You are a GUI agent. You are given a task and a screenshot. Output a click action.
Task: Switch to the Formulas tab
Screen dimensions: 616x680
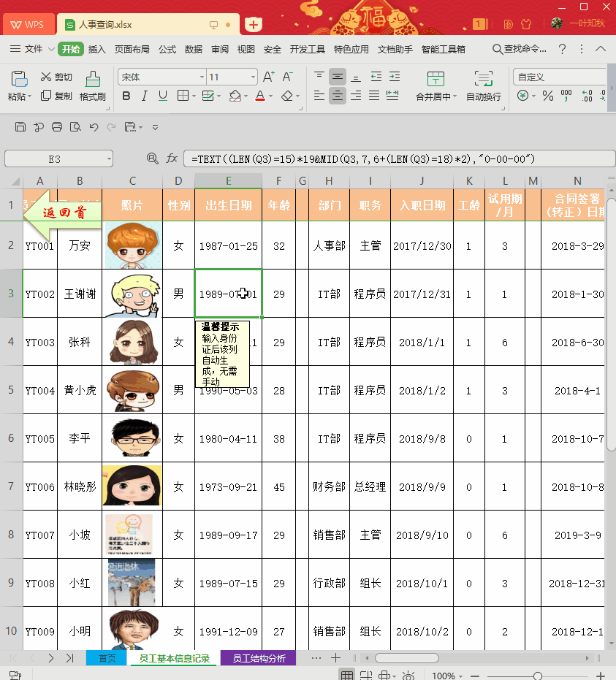(x=167, y=49)
